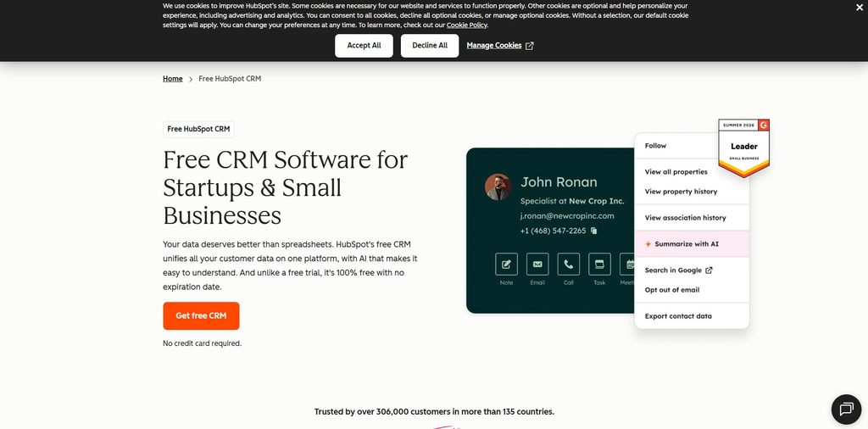The image size is (868, 429).
Task: Select View association history
Action: tap(685, 218)
